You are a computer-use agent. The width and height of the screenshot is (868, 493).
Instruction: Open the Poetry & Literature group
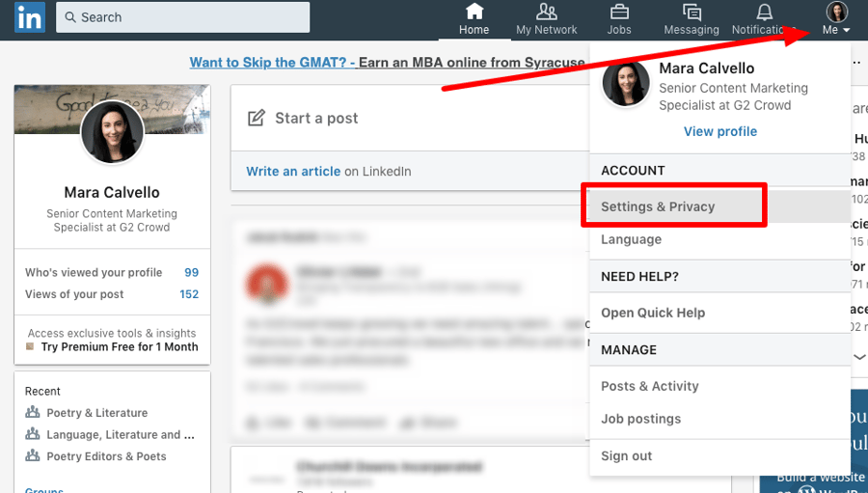click(x=96, y=413)
